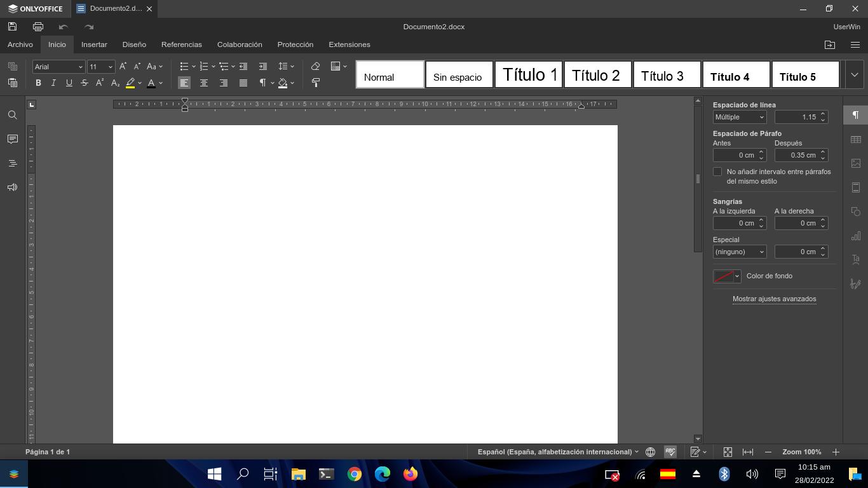Click the Bold formatting icon
868x488 pixels.
click(38, 83)
